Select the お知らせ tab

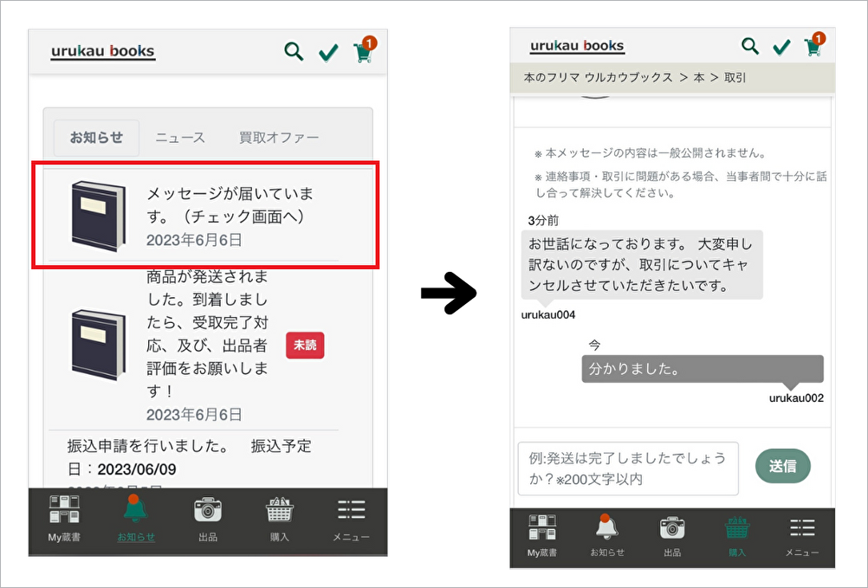pos(96,138)
